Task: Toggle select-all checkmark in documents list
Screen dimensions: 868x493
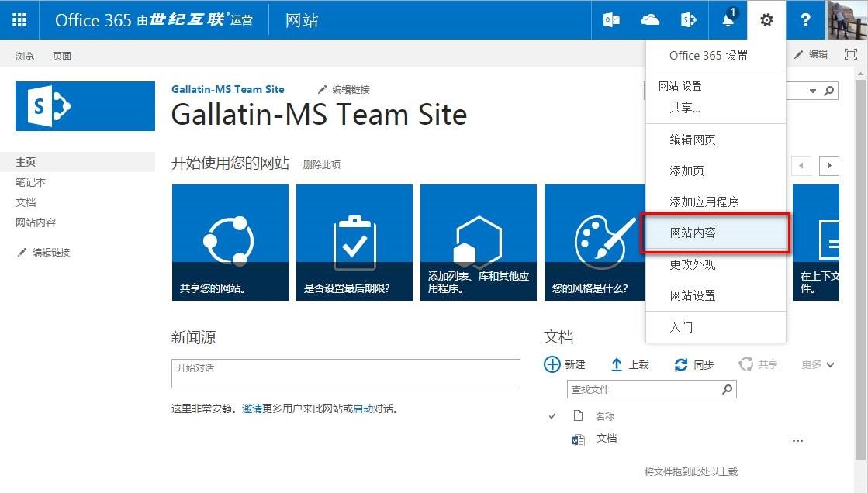Action: 552,416
